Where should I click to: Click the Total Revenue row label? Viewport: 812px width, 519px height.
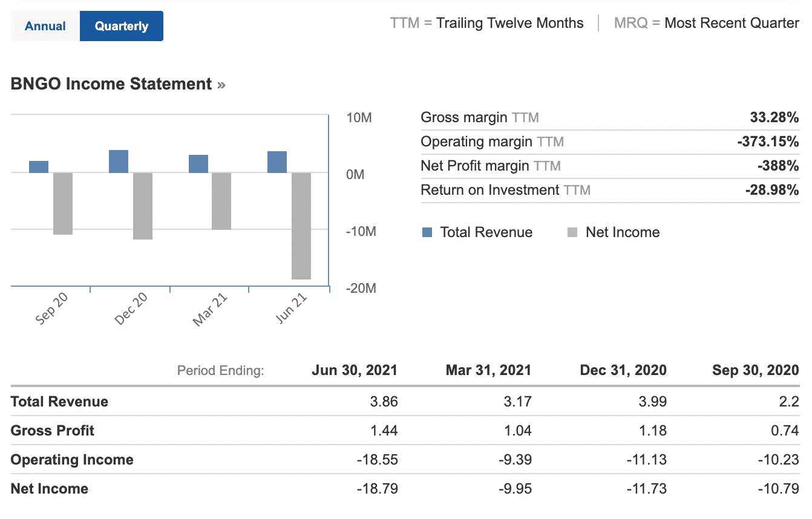[x=59, y=402]
